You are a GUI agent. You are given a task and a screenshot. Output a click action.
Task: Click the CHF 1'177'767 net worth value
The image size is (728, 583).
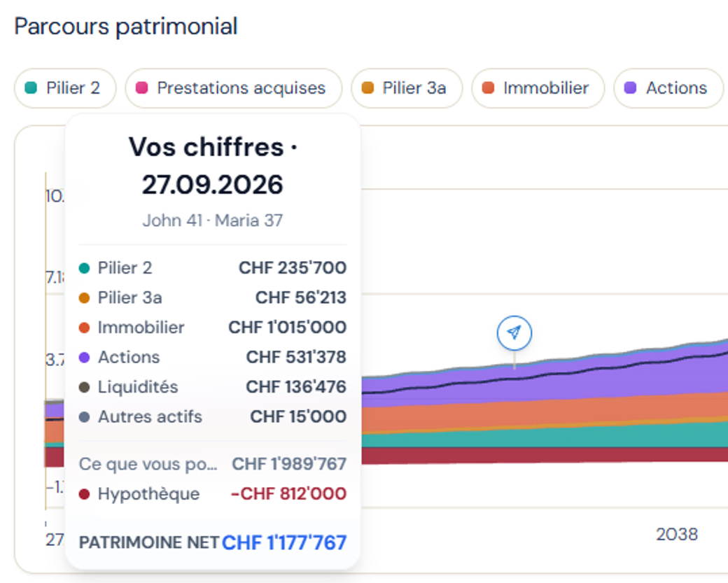click(x=284, y=542)
